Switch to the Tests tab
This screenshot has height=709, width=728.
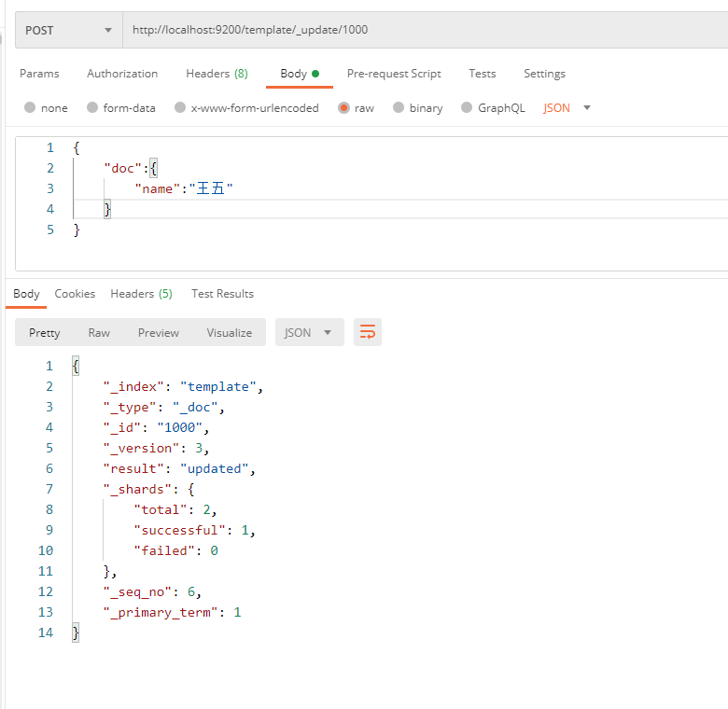tap(482, 74)
